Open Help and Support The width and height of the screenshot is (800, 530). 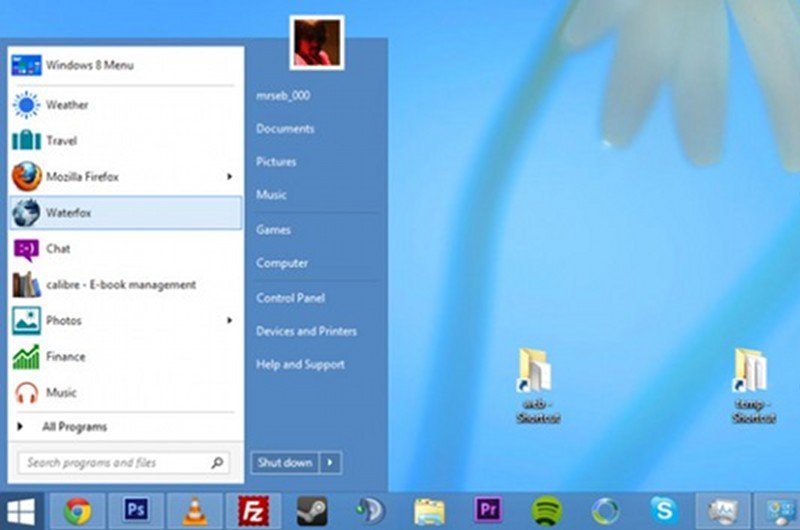pyautogui.click(x=300, y=364)
